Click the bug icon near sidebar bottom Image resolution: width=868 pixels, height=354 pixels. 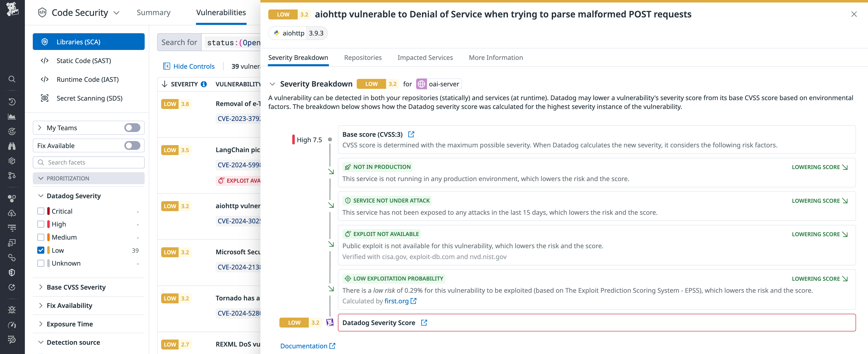pos(12,309)
